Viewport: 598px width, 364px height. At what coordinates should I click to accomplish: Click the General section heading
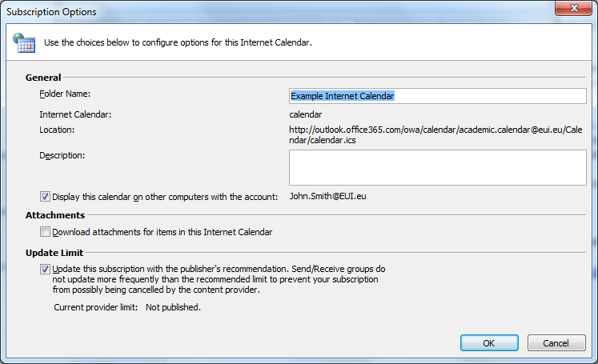click(43, 78)
